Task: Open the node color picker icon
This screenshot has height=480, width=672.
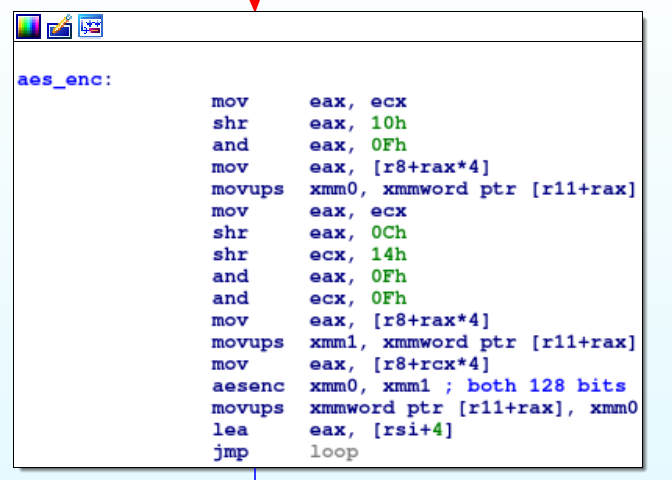Action: pyautogui.click(x=28, y=27)
